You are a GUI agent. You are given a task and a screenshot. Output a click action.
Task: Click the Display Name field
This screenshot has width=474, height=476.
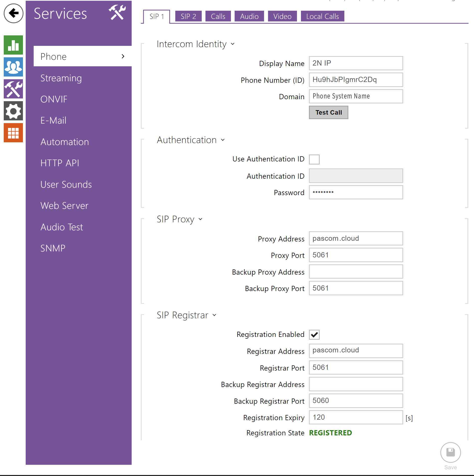pyautogui.click(x=356, y=63)
